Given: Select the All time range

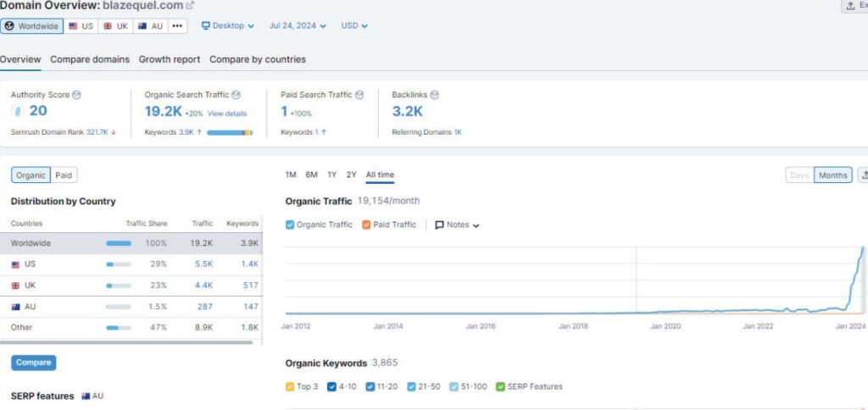Looking at the screenshot, I should click(x=381, y=175).
